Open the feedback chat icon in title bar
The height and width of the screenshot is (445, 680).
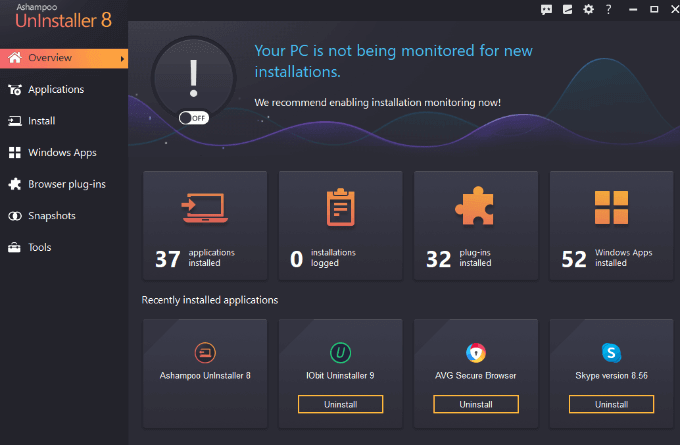[x=546, y=10]
